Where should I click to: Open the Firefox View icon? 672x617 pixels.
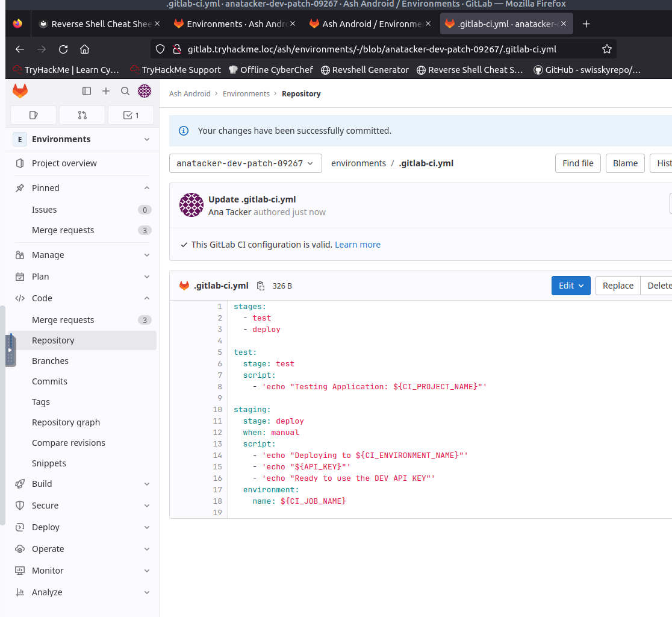click(17, 23)
